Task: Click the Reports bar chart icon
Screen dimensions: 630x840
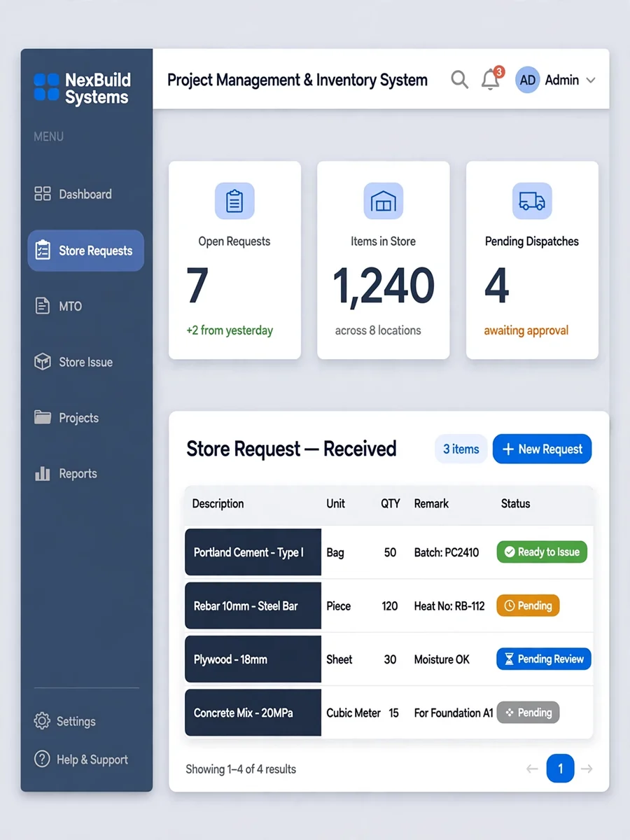Action: [43, 473]
